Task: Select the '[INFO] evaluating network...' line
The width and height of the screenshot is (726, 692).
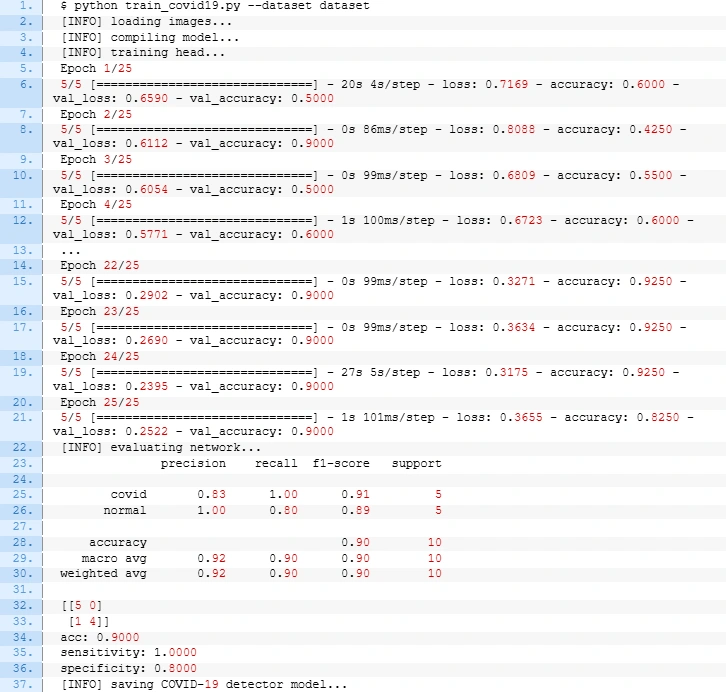Action: tap(161, 448)
